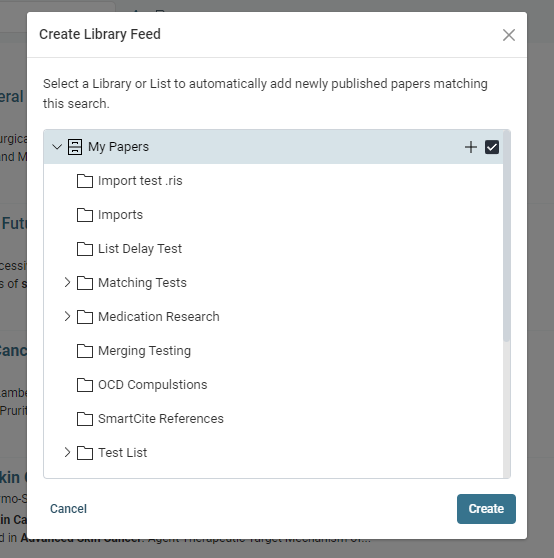Click the My Papers library cabinet icon

pyautogui.click(x=75, y=147)
